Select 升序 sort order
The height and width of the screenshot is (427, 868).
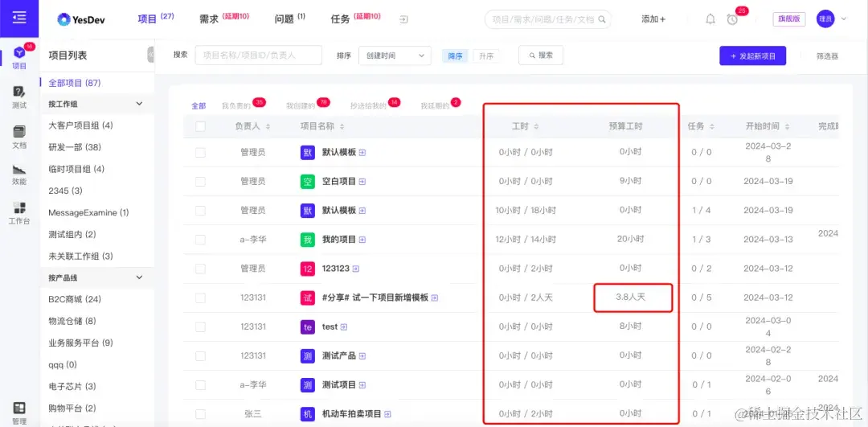(x=486, y=56)
